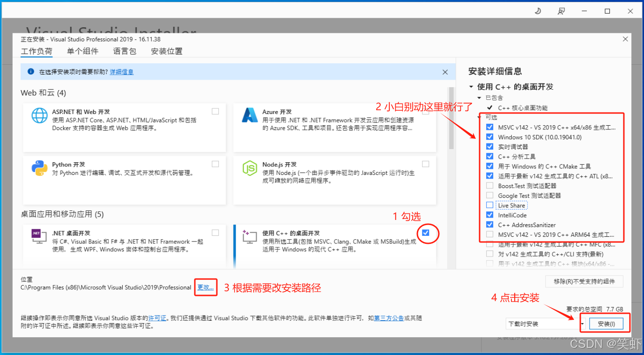Click the blue info icon in help banner
Screen dimensions: 644x355
point(31,72)
